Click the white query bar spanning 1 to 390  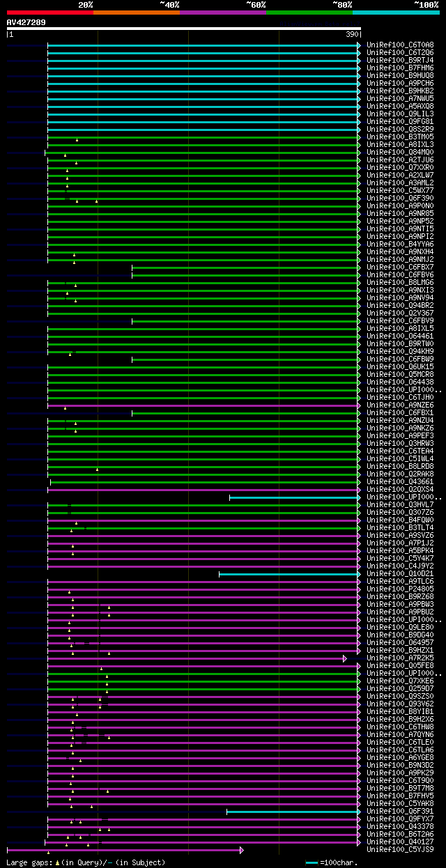(x=184, y=29)
